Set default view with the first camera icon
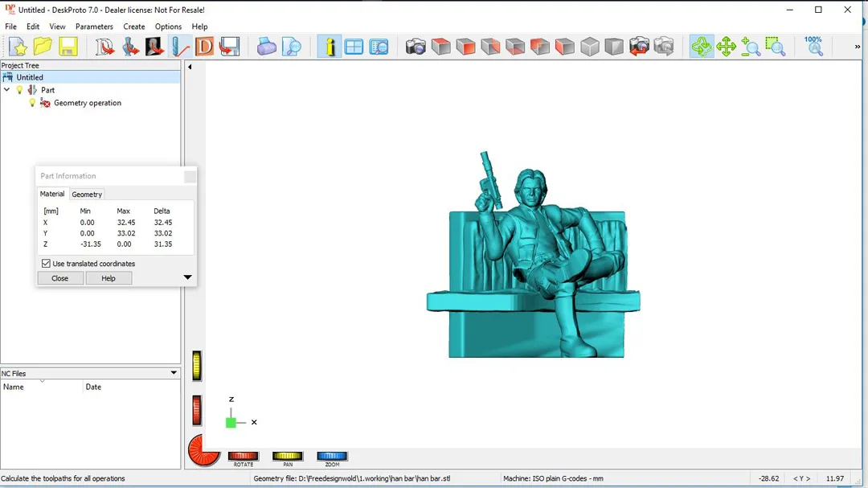This screenshot has height=488, width=868. click(x=416, y=47)
